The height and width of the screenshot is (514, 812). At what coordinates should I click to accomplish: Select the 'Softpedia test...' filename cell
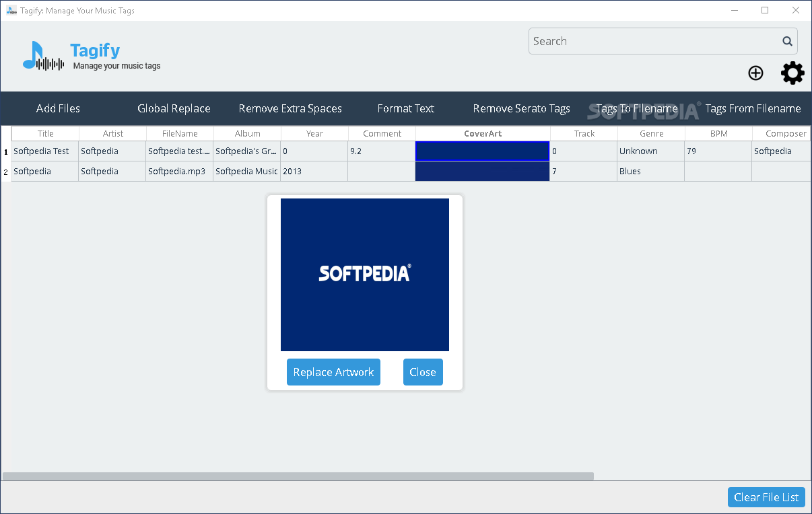click(180, 151)
